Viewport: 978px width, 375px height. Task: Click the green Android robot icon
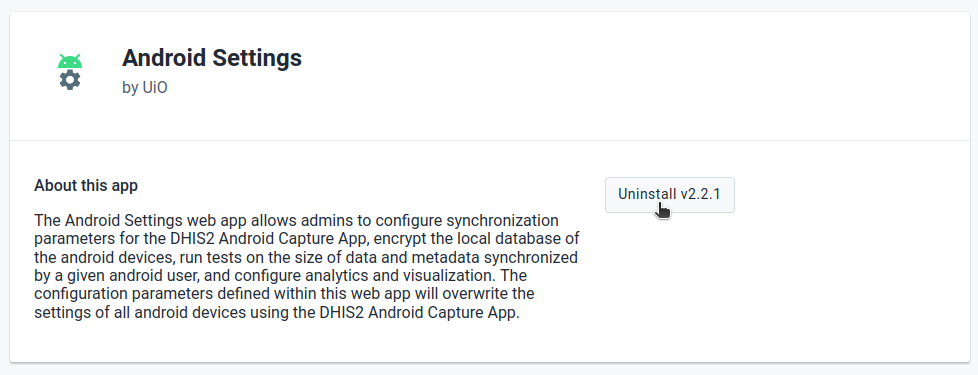point(70,61)
